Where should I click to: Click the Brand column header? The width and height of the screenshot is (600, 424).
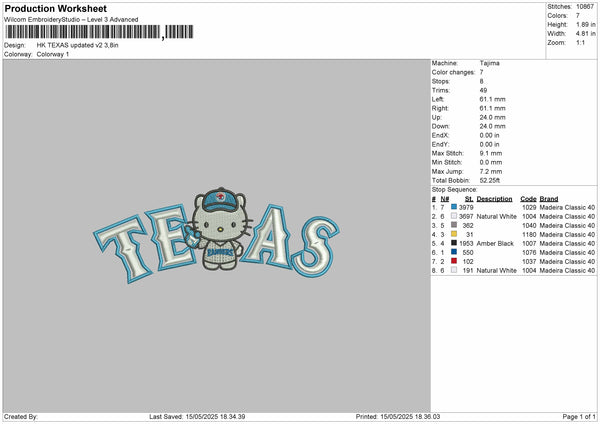[x=549, y=199]
